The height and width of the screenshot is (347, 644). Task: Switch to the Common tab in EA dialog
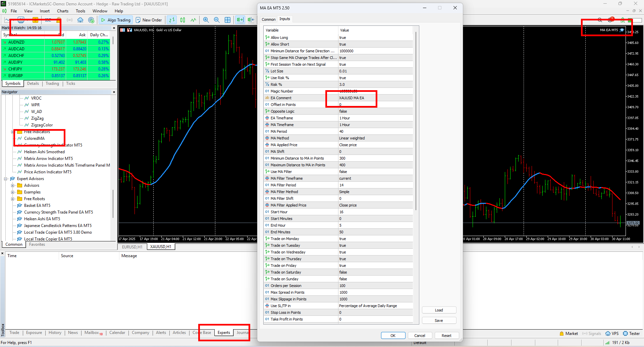click(268, 19)
